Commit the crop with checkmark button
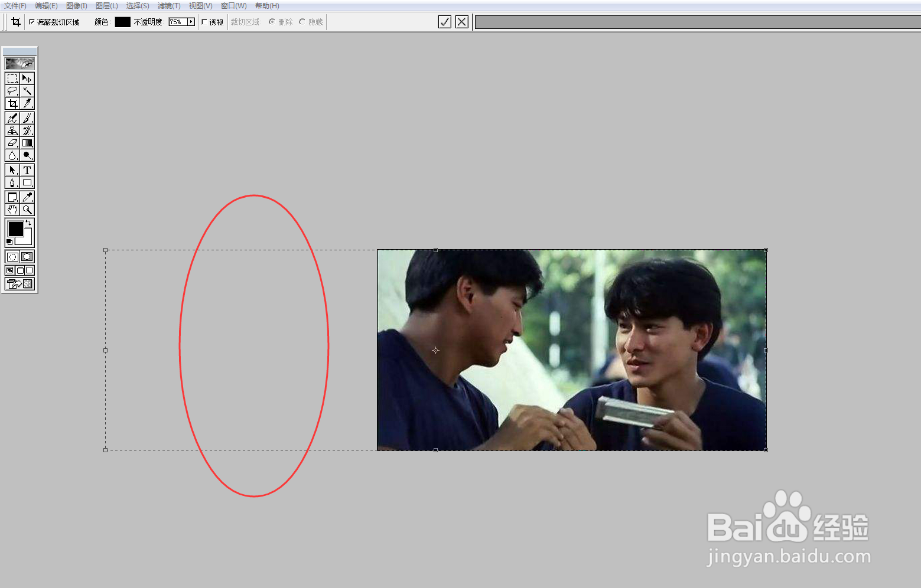This screenshot has width=921, height=588. [x=445, y=22]
